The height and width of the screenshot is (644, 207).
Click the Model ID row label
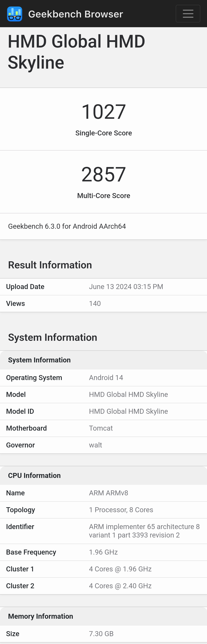click(x=20, y=411)
